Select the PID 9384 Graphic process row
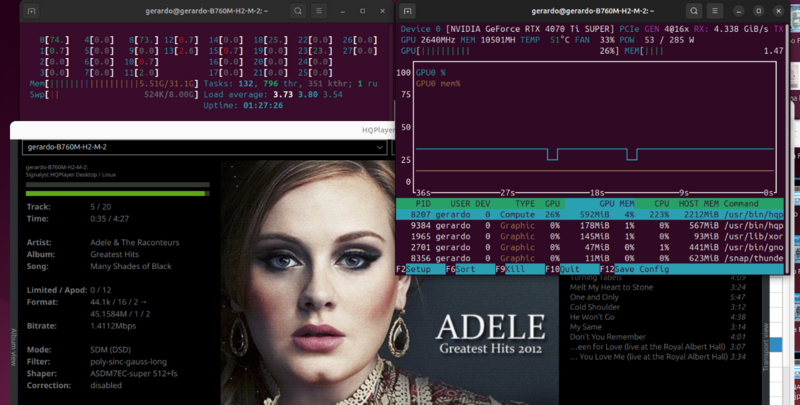800x405 pixels. coord(590,226)
